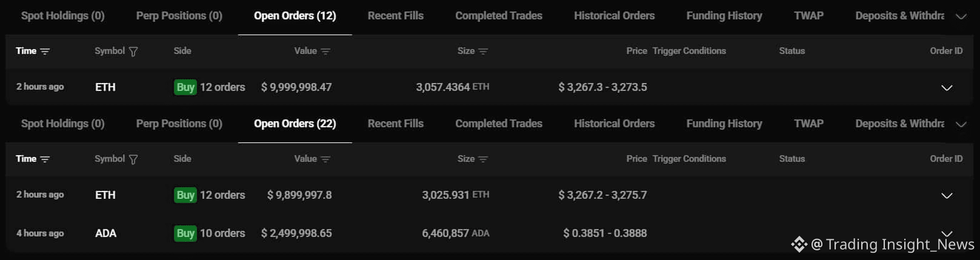Click the Buy badge on top ETH row
This screenshot has width=980, height=260.
click(185, 87)
